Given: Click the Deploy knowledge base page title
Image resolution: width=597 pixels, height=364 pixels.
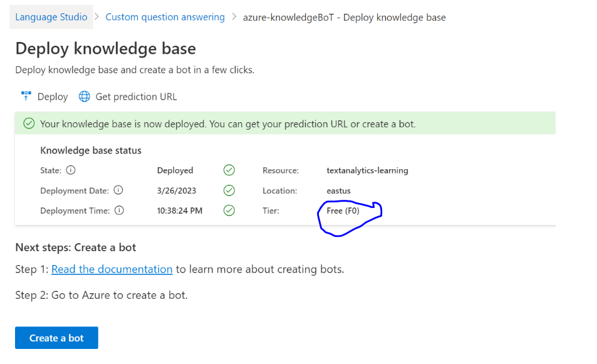Looking at the screenshot, I should click(105, 48).
